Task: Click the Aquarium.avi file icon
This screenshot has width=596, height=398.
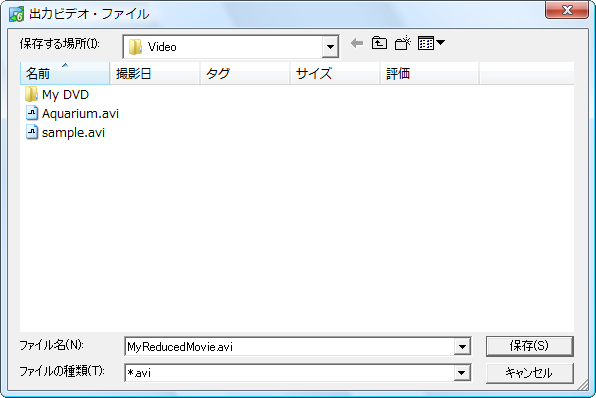Action: 32,113
